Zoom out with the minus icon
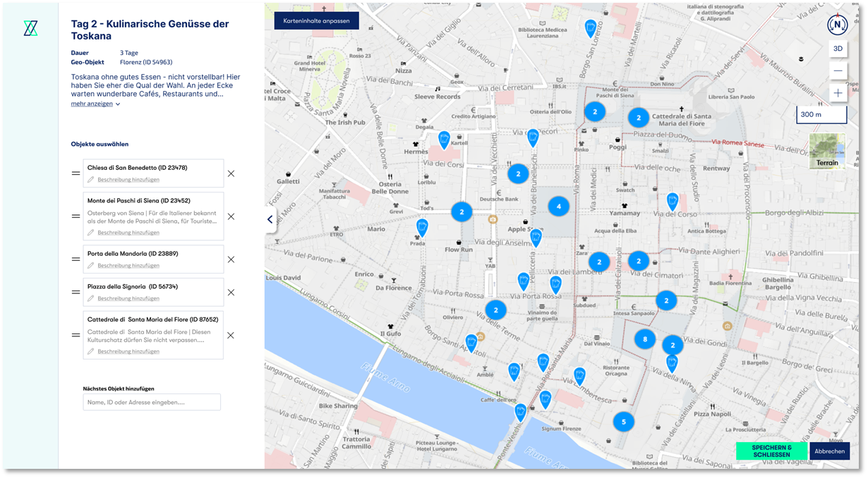The width and height of the screenshot is (868, 478). tap(838, 71)
